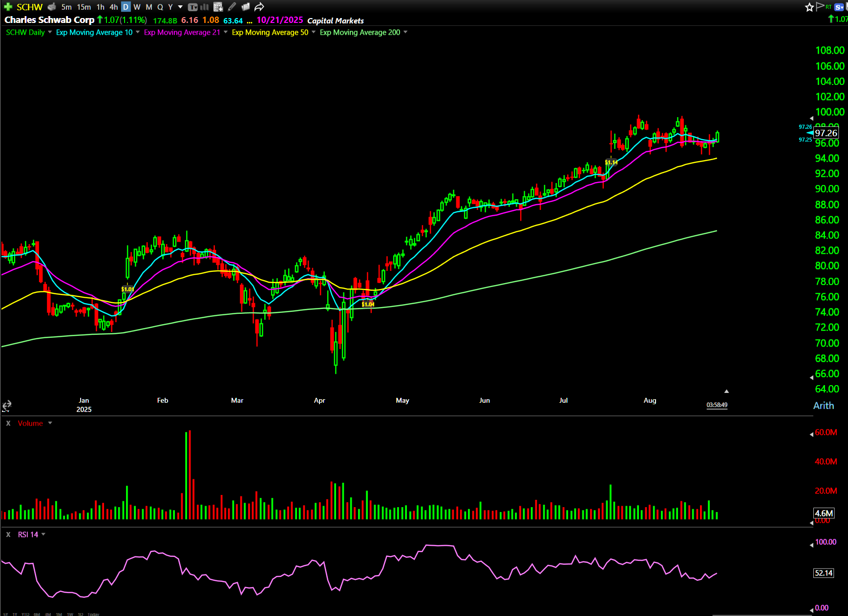Toggle the favorite star icon

tap(809, 7)
